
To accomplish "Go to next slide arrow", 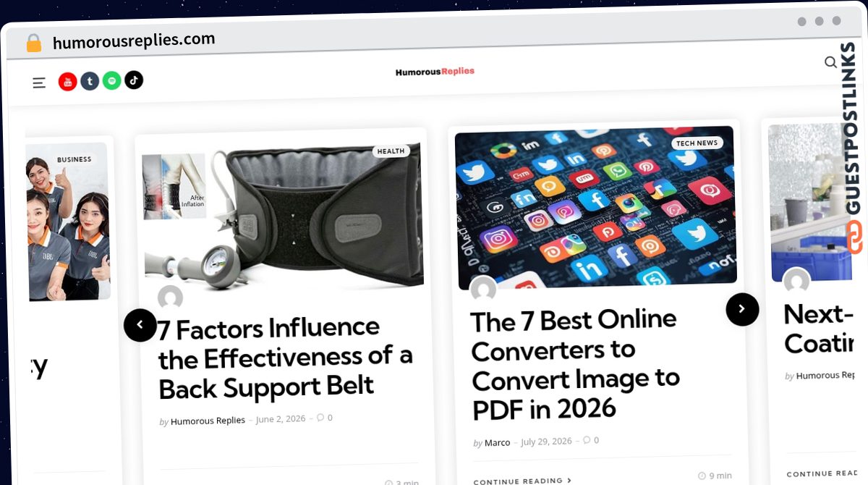I will point(742,309).
